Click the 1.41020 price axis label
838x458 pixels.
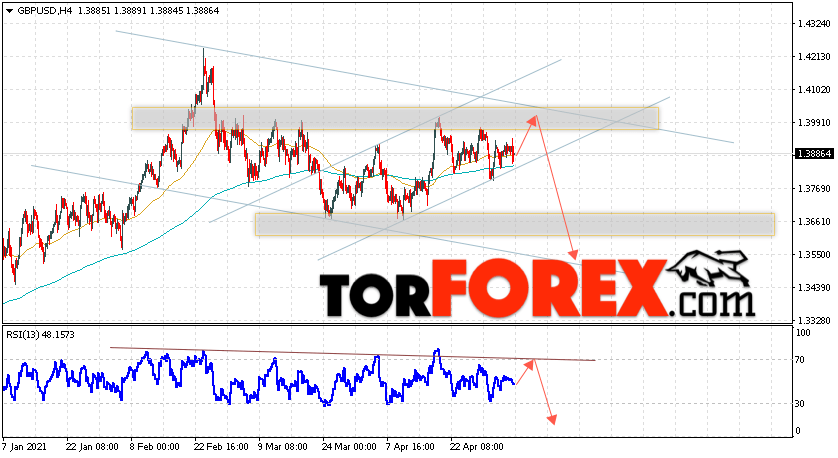pos(814,90)
